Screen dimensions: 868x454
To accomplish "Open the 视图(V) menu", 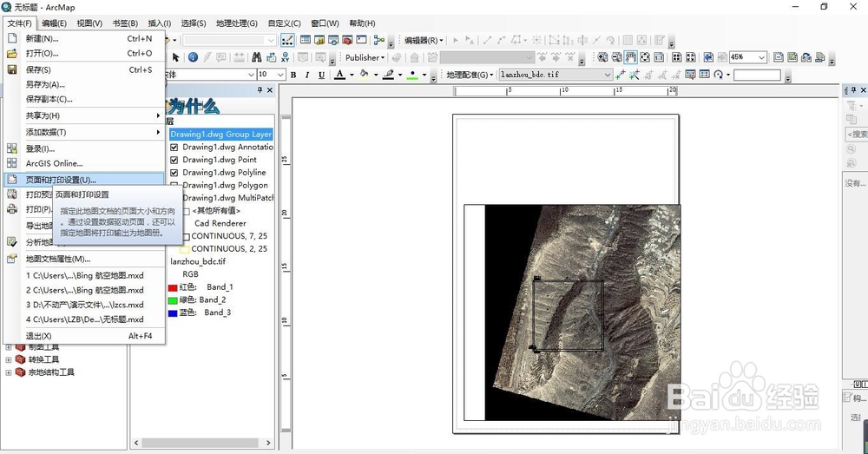I will tap(89, 23).
